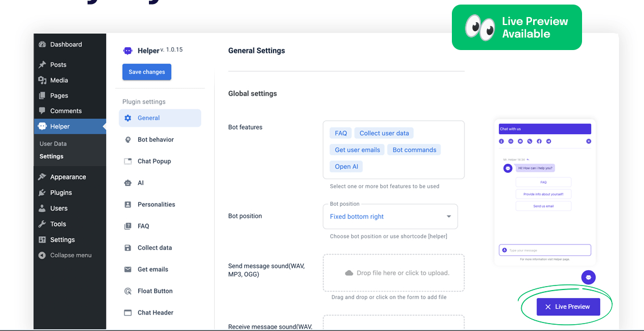Click the Telegram icon in chat preview
Viewport: 644px width, 331px height.
[x=548, y=141]
